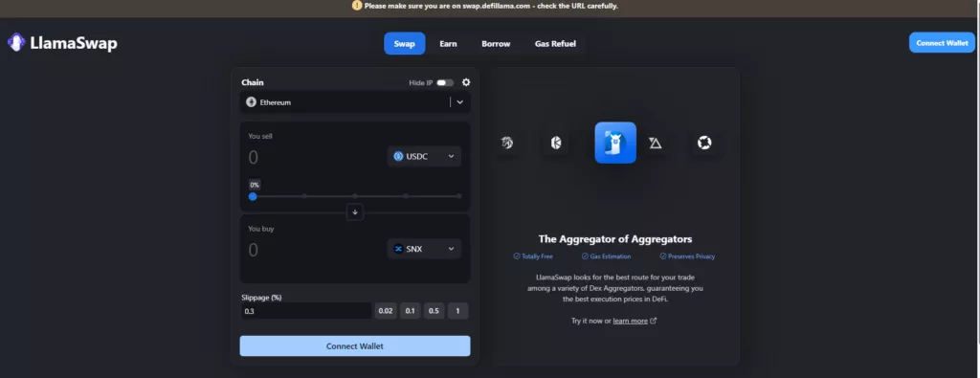The height and width of the screenshot is (378, 980).
Task: Click the external link icon next to learn more
Action: pos(654,322)
